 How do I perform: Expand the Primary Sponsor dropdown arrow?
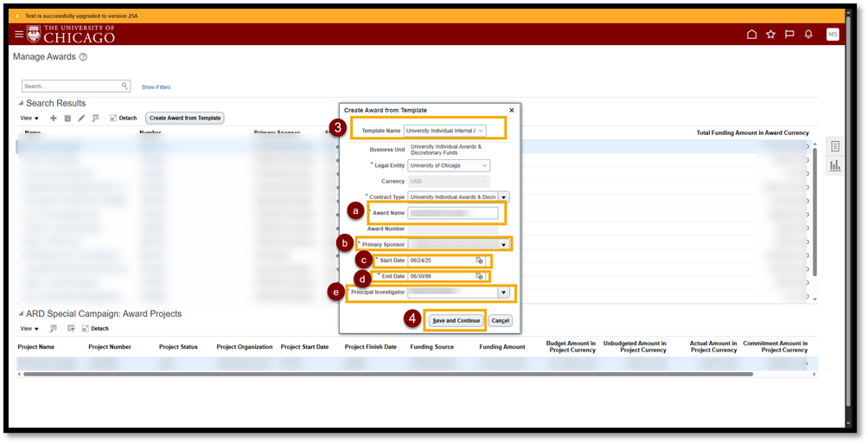tap(503, 245)
